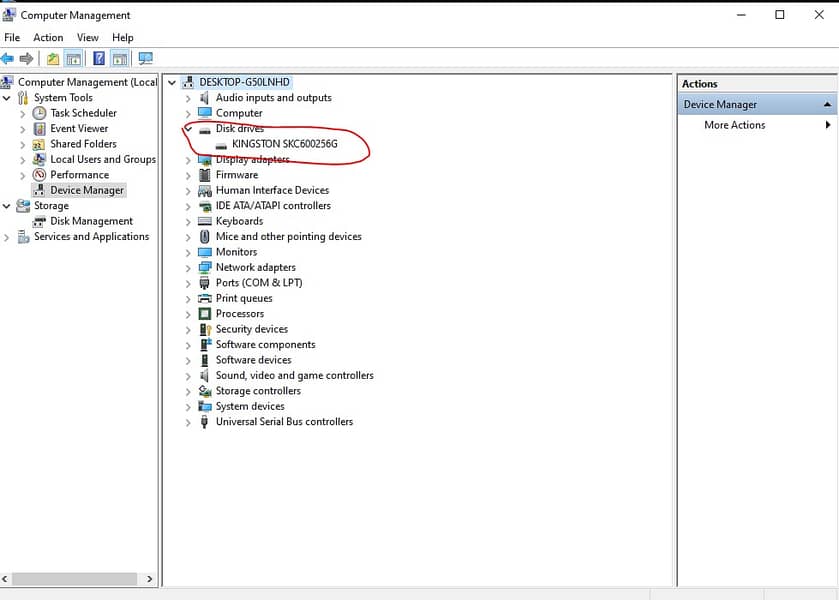This screenshot has height=600, width=839.
Task: Select the Performance icon in System Tools
Action: (x=39, y=174)
